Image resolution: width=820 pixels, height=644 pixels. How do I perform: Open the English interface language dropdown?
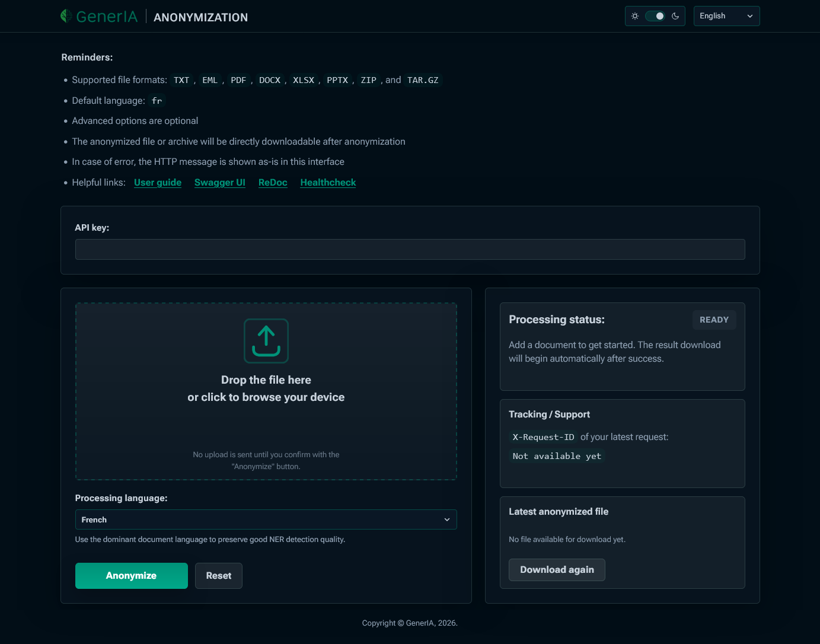[x=726, y=16]
